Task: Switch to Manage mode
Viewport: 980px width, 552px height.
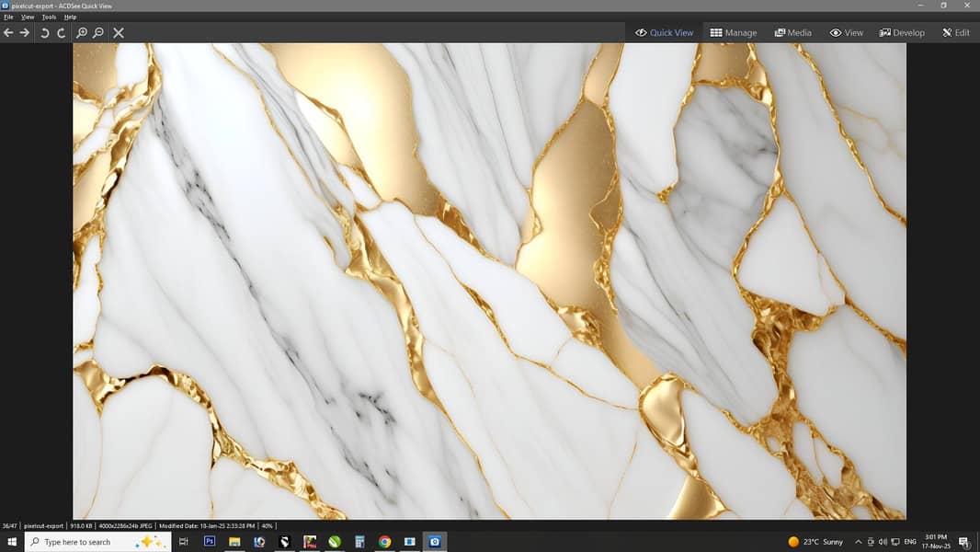Action: pyautogui.click(x=733, y=32)
